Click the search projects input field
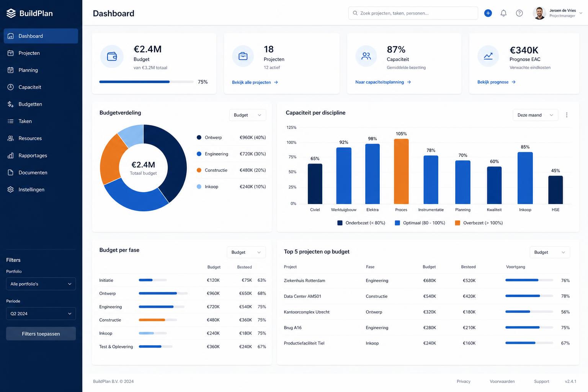Image resolution: width=588 pixels, height=392 pixels. 413,13
